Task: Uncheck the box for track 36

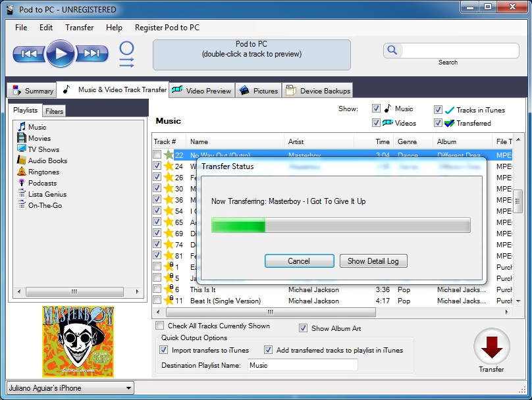Action: point(157,199)
